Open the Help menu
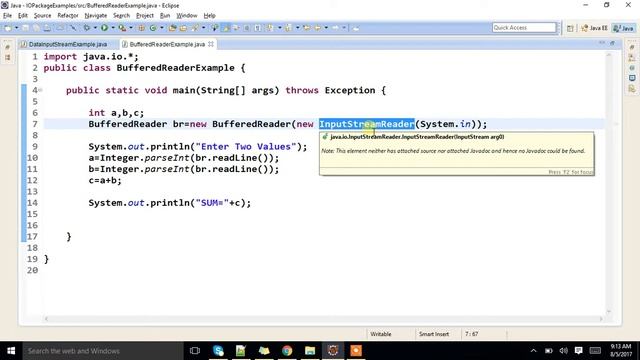Image resolution: width=640 pixels, height=360 pixels. (x=209, y=16)
